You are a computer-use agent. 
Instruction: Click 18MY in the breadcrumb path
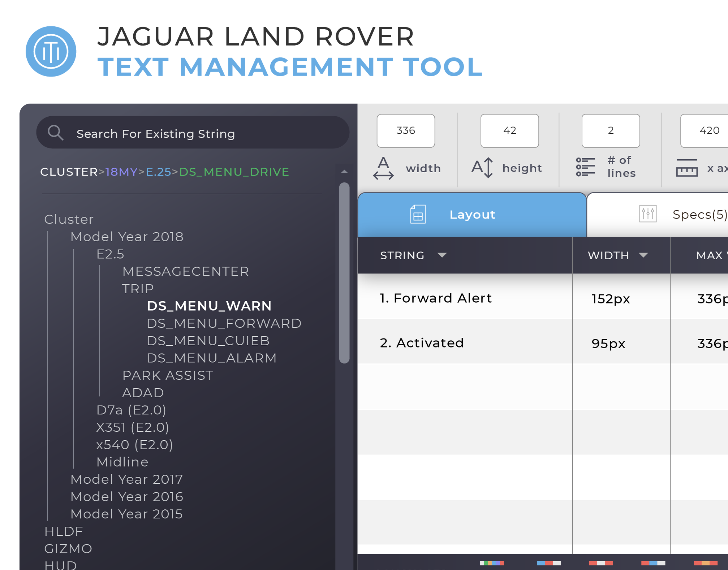click(121, 172)
